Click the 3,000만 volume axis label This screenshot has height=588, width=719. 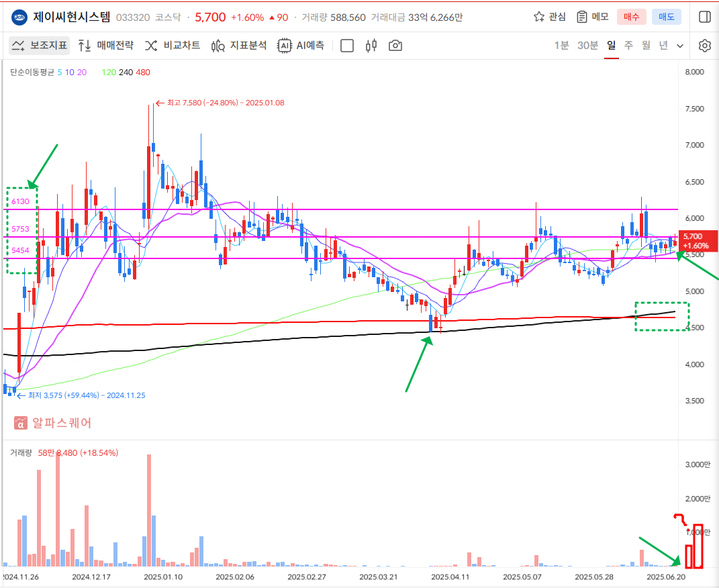[698, 464]
